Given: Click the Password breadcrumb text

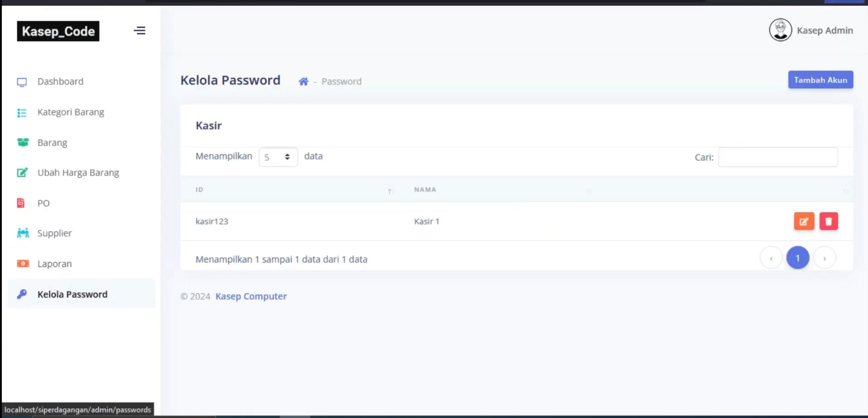Looking at the screenshot, I should pos(341,81).
